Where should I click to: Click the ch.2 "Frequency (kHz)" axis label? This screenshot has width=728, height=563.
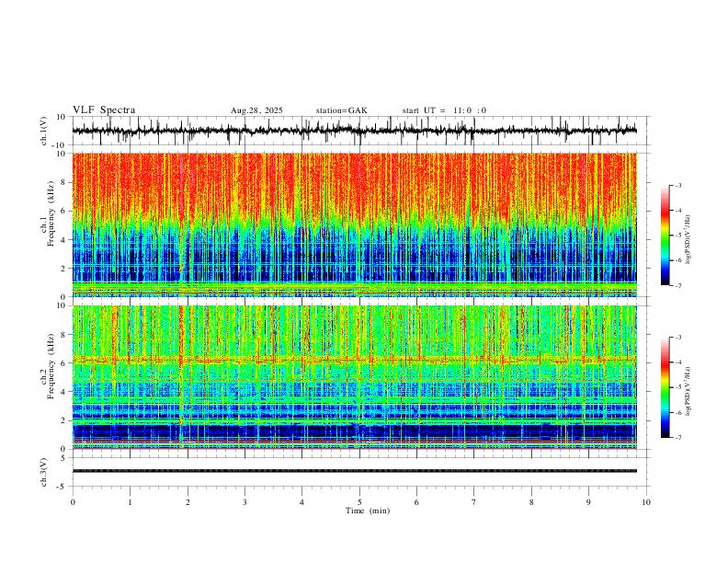coord(51,366)
